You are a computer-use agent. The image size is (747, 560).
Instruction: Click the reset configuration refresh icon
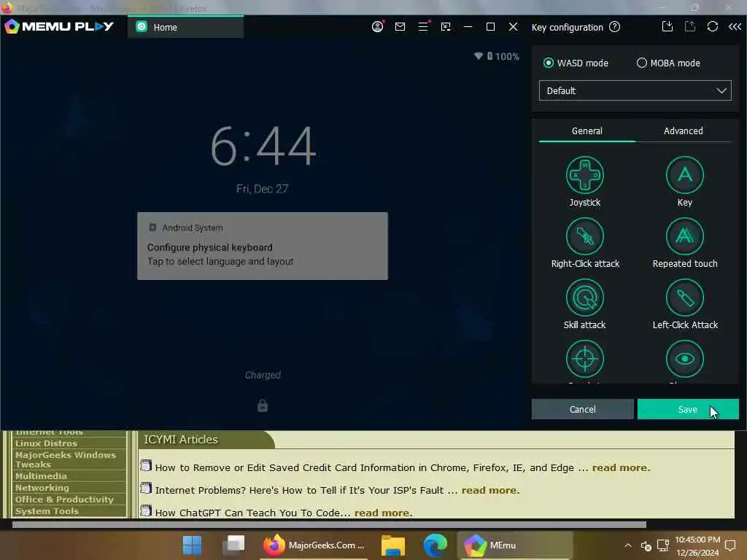click(x=712, y=27)
